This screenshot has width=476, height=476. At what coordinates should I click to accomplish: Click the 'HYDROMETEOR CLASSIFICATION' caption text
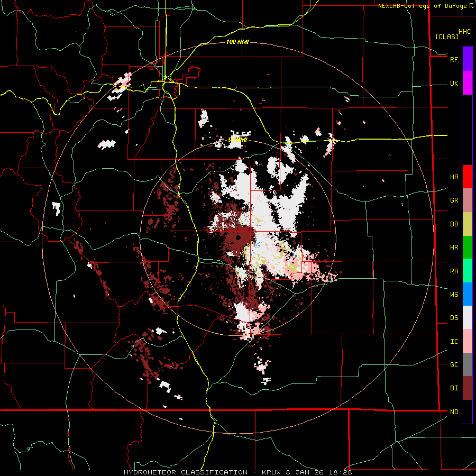click(x=186, y=472)
